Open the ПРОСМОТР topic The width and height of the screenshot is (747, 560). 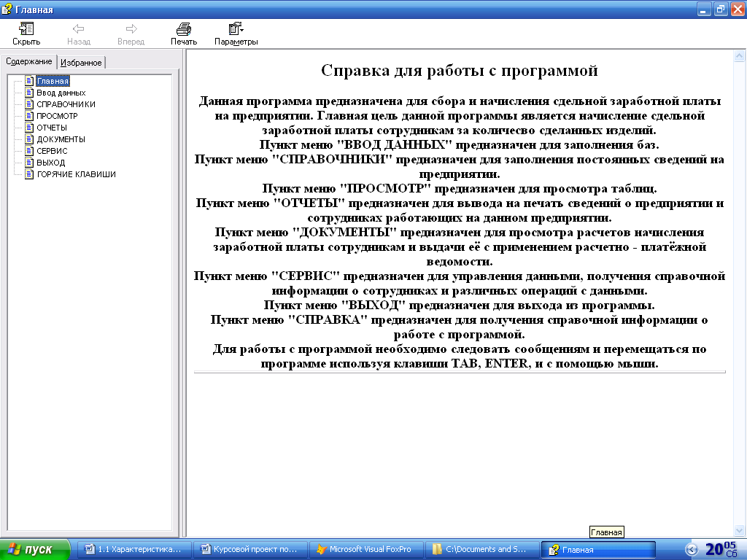[57, 116]
